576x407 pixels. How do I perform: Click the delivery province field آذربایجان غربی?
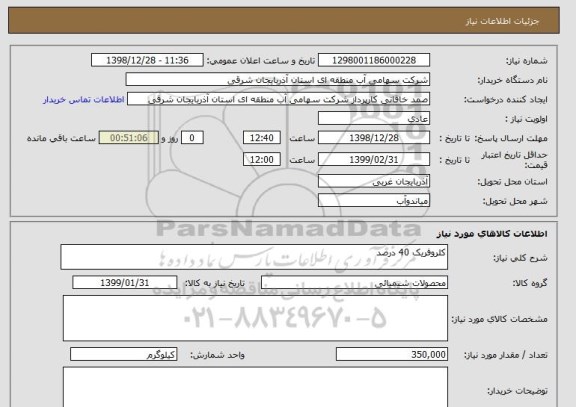pyautogui.click(x=374, y=181)
